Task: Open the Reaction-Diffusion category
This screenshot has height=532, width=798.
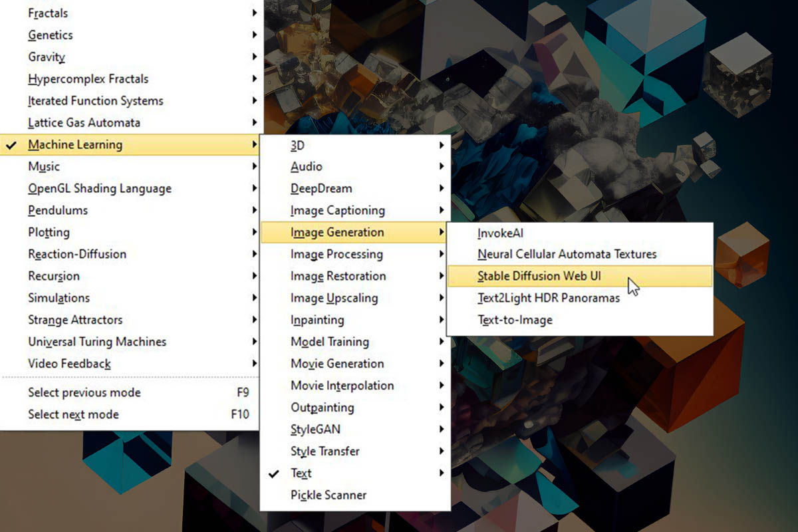Action: pyautogui.click(x=76, y=254)
